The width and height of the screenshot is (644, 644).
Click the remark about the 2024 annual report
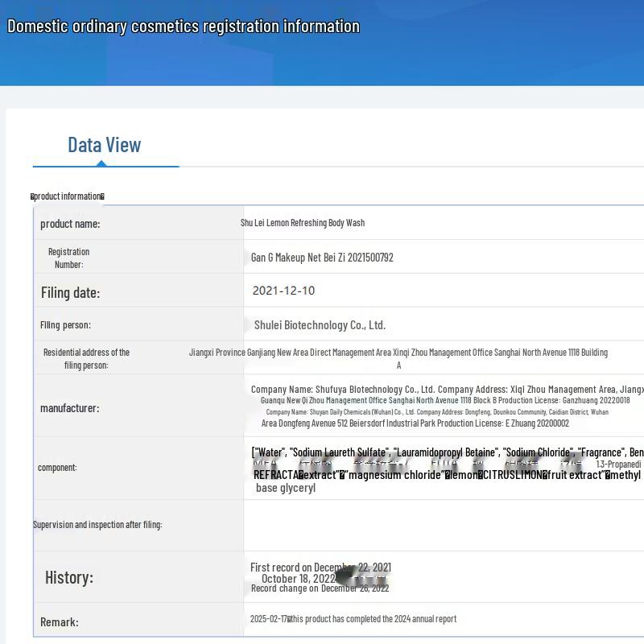pyautogui.click(x=353, y=619)
